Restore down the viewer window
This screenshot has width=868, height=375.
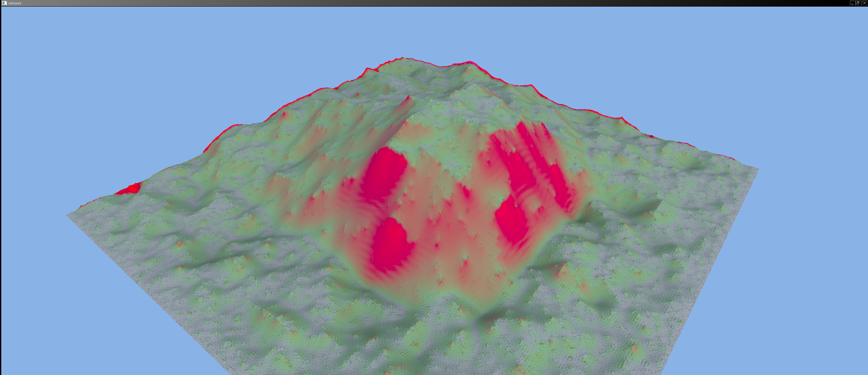858,3
